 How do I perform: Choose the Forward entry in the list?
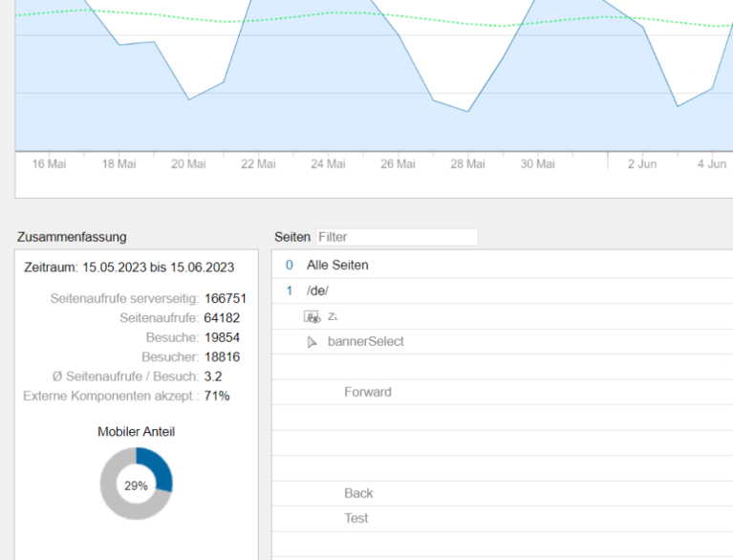[x=367, y=392]
